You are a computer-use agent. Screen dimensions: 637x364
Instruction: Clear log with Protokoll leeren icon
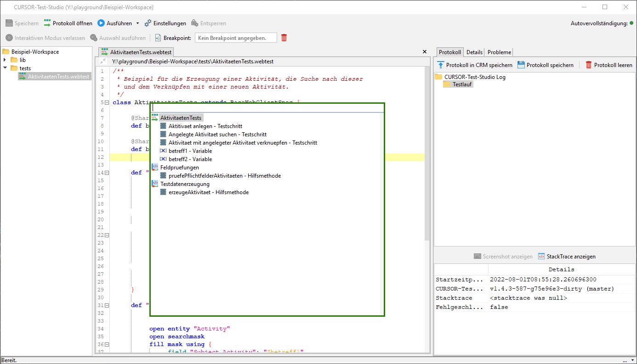(588, 65)
